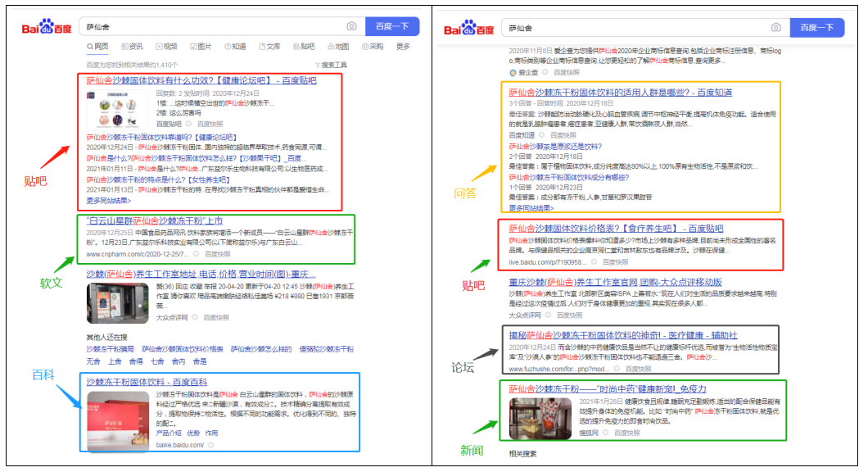
Task: Click the Baidu logo in the left window
Action: tap(47, 26)
